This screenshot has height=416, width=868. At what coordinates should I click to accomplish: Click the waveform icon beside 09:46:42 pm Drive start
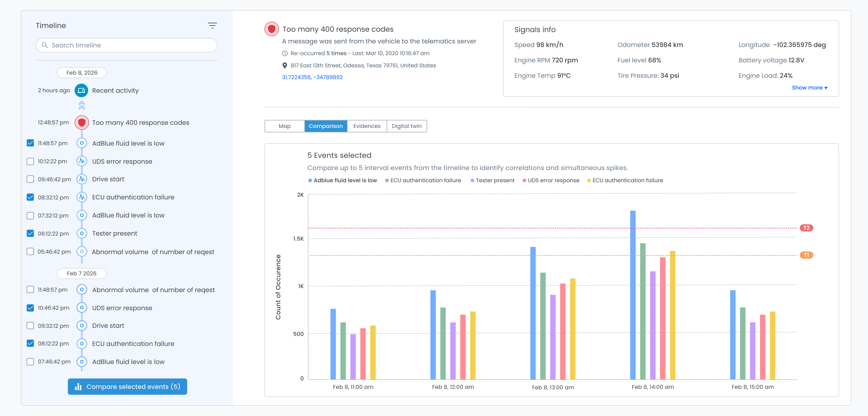pyautogui.click(x=82, y=179)
